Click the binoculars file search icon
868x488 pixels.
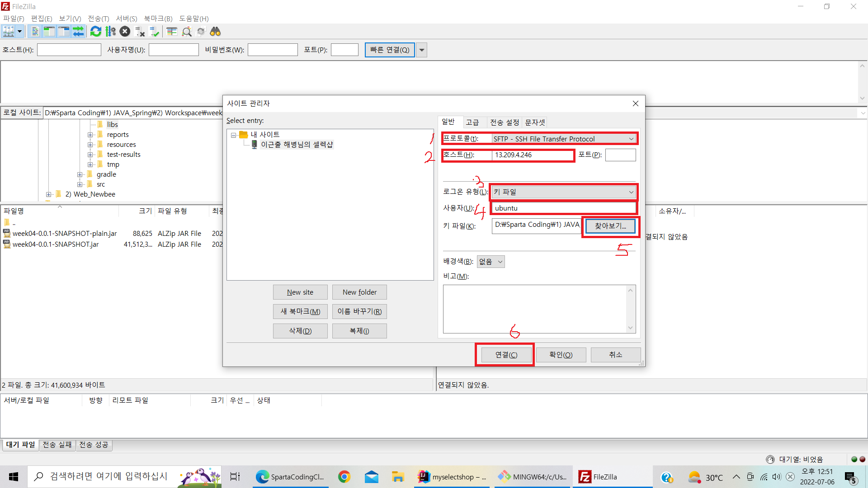tap(216, 31)
